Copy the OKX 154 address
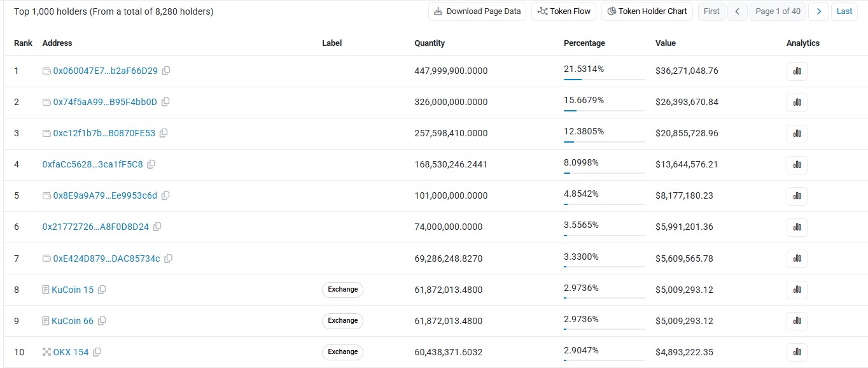This screenshot has width=868, height=368. (x=97, y=352)
